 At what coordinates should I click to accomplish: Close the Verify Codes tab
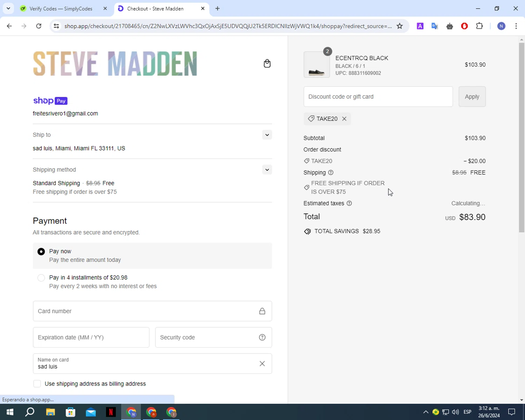pos(105,8)
